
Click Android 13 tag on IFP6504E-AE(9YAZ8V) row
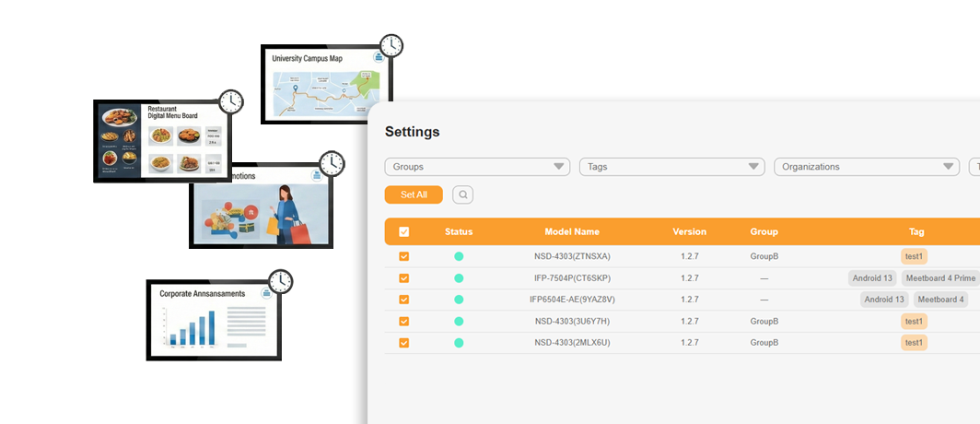pos(884,300)
